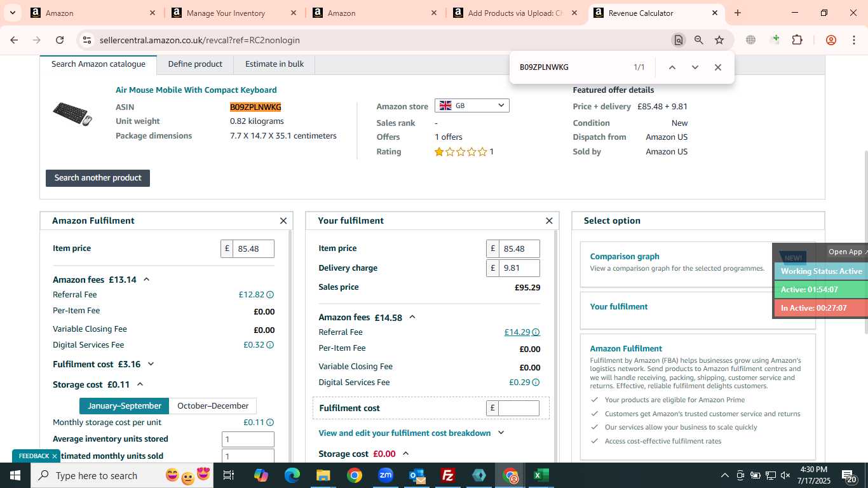Open File Explorer from the taskbar
This screenshot has height=488, width=868.
323,475
